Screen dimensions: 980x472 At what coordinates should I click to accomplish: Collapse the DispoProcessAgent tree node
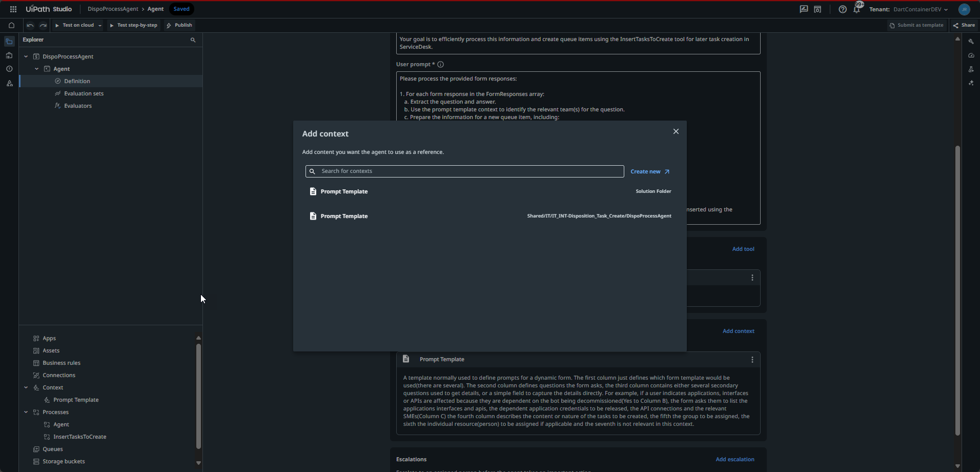coord(26,56)
